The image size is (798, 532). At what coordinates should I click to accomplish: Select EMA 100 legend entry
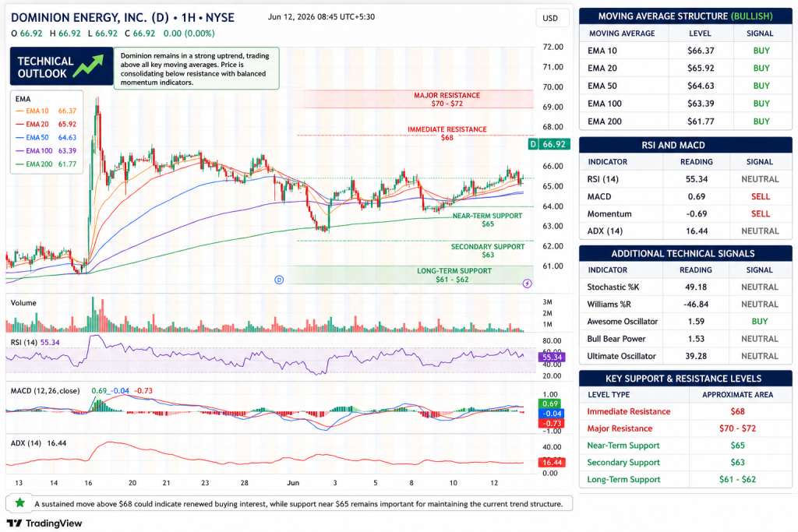[46, 150]
